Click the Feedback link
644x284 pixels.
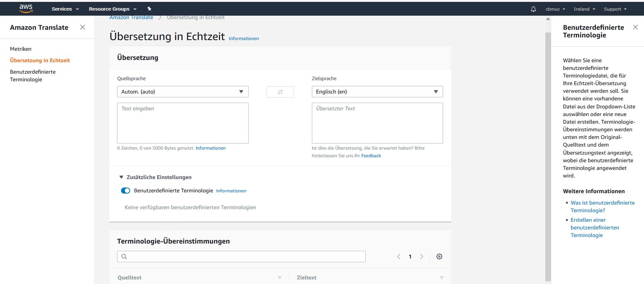click(x=371, y=156)
